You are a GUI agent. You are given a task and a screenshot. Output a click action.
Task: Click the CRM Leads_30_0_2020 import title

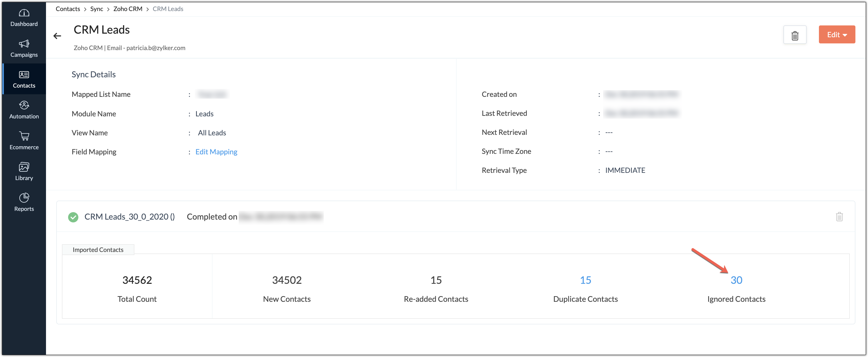tap(130, 217)
